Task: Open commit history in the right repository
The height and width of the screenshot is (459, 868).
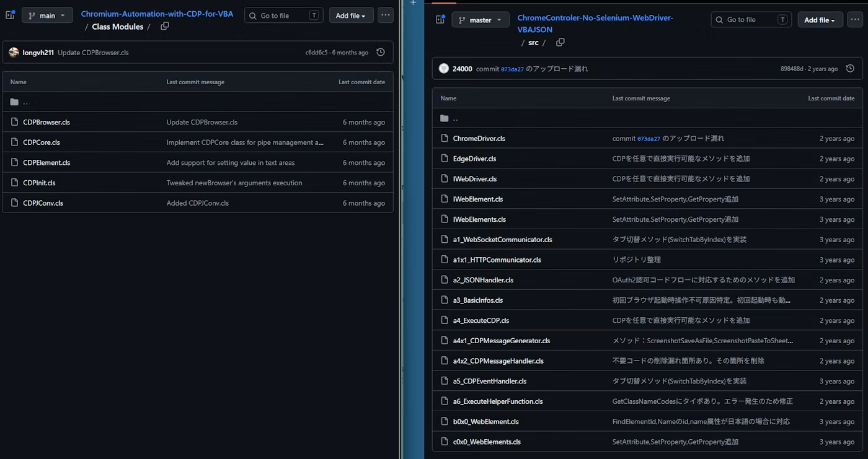Action: [850, 69]
